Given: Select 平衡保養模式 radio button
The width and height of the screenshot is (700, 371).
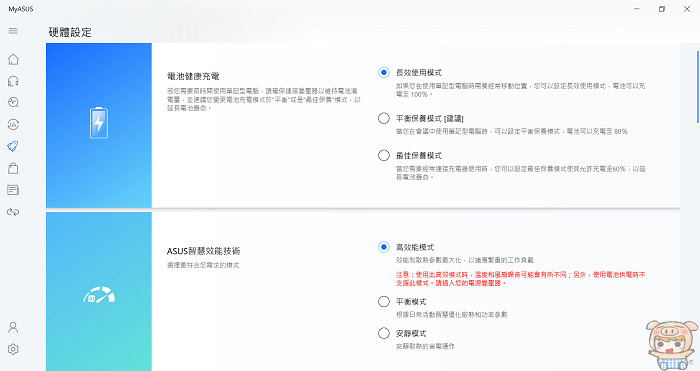Looking at the screenshot, I should [383, 118].
